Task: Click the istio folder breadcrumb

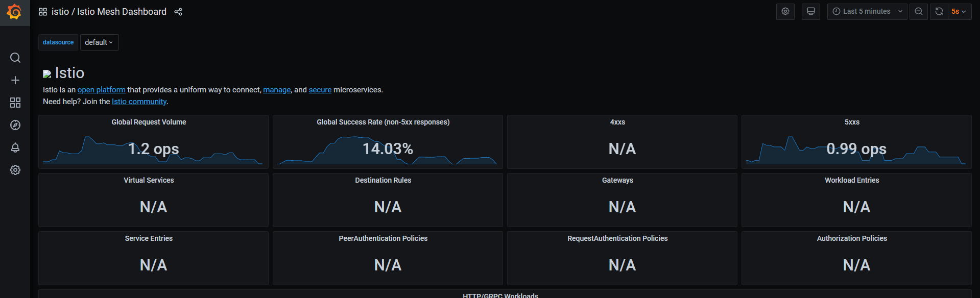Action: (x=60, y=12)
